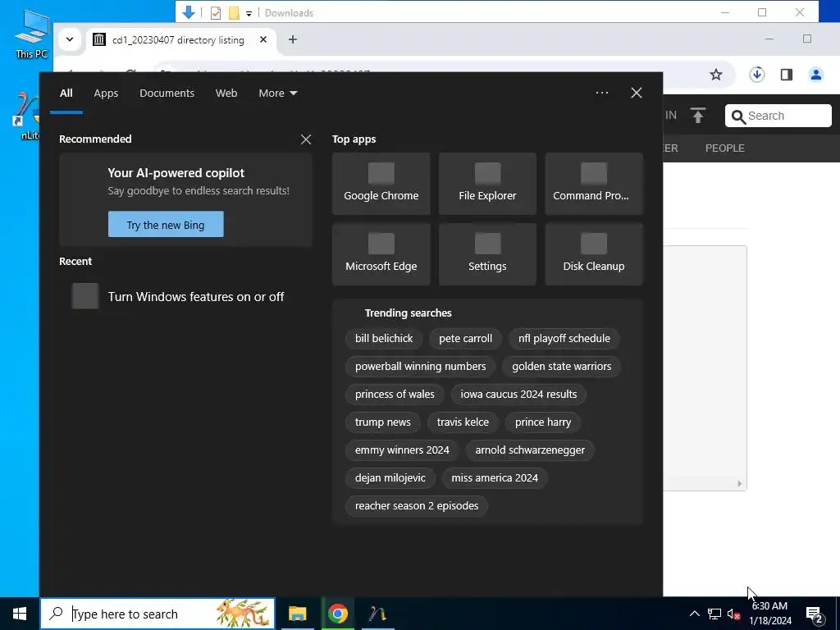Screen dimensions: 840x630
Task: Select the All search tab
Action: tap(66, 94)
